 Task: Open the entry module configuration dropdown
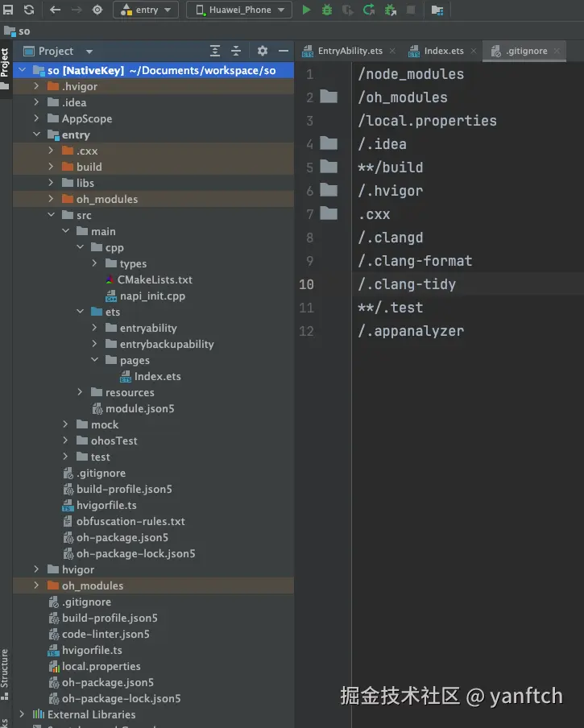pos(146,10)
